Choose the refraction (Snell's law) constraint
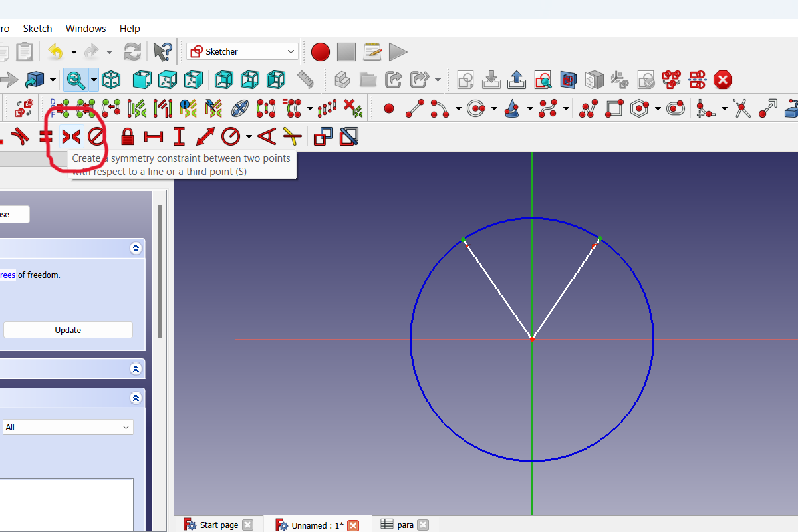Viewport: 798px width, 532px height. point(291,137)
